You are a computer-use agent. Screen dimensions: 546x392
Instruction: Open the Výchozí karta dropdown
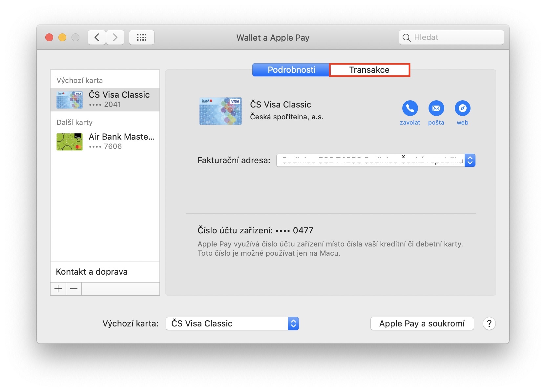pyautogui.click(x=232, y=323)
